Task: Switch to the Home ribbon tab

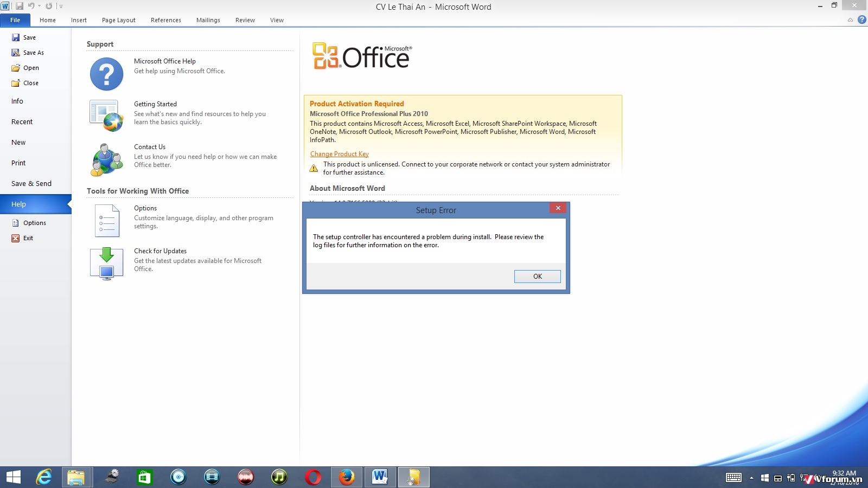Action: pyautogui.click(x=48, y=20)
